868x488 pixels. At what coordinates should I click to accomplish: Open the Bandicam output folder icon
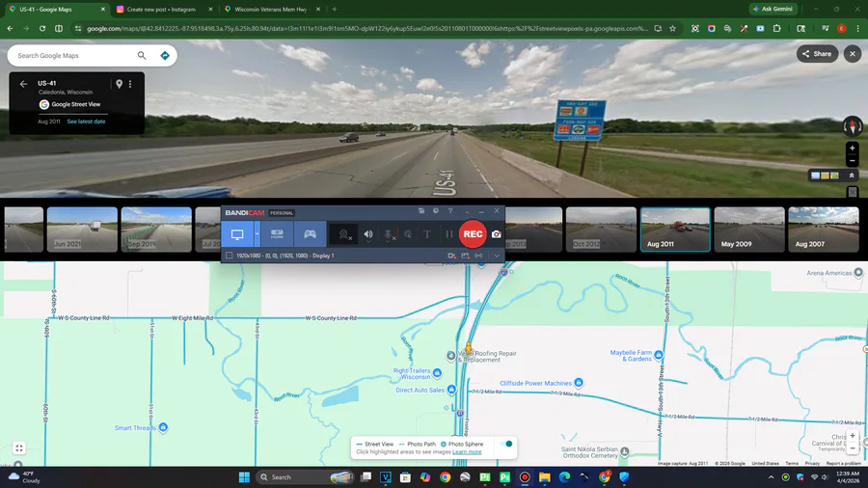[421, 211]
